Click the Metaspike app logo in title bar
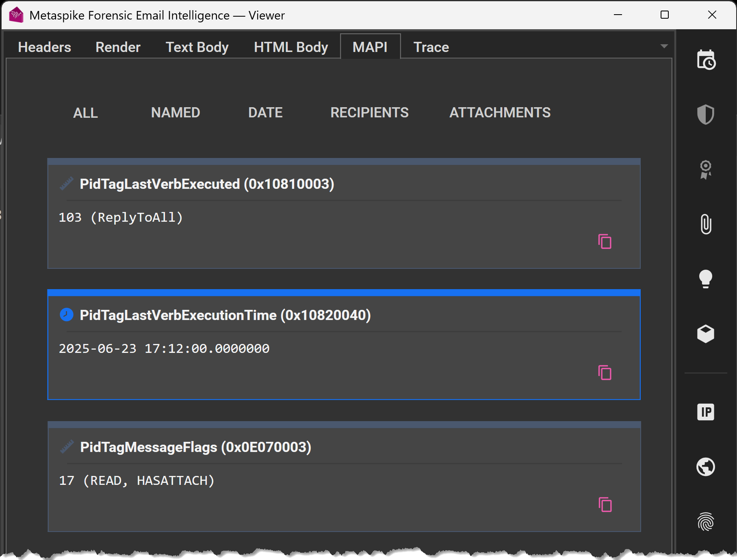The image size is (737, 560). [16, 15]
